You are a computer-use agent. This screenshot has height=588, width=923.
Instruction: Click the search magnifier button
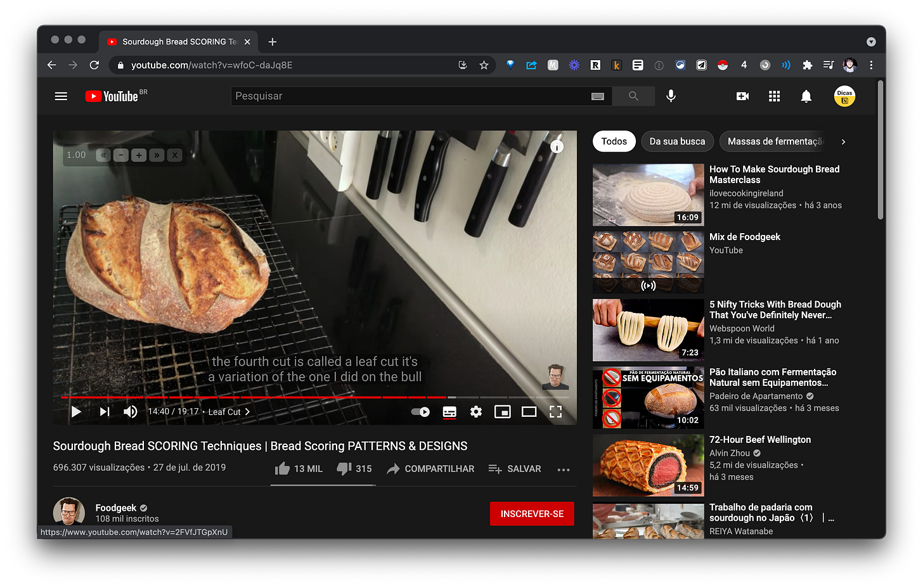pyautogui.click(x=633, y=96)
